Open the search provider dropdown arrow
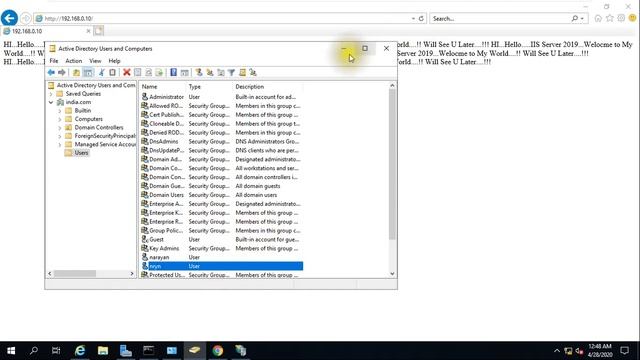Screen dimensions: 640x360 tap(582, 18)
